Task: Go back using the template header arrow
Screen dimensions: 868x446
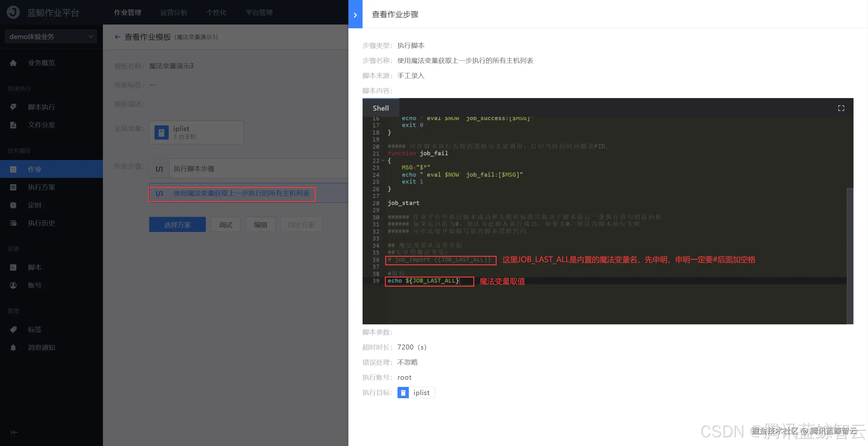Action: pyautogui.click(x=117, y=37)
